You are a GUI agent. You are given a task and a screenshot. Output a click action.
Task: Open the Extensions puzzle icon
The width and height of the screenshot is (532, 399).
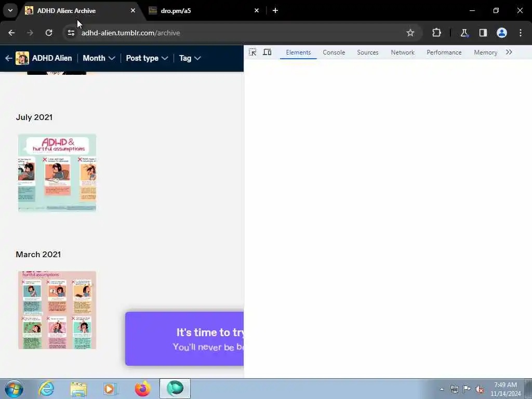[x=436, y=33]
